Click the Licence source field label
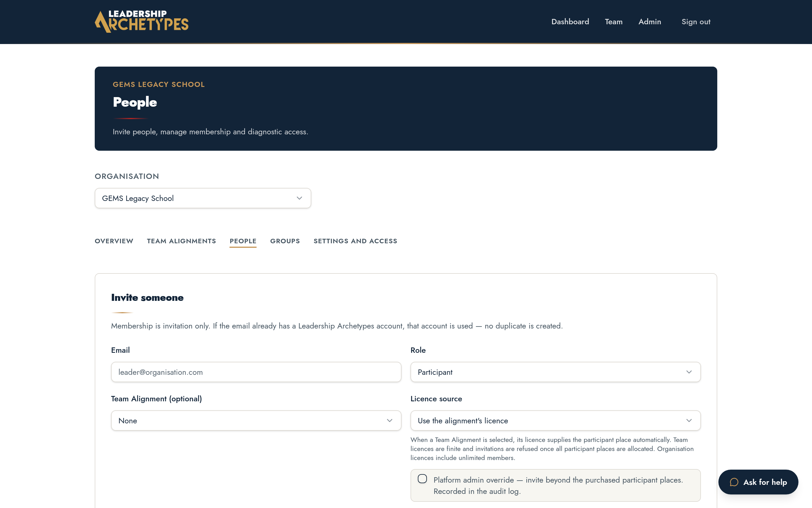812x508 pixels. [x=436, y=399]
